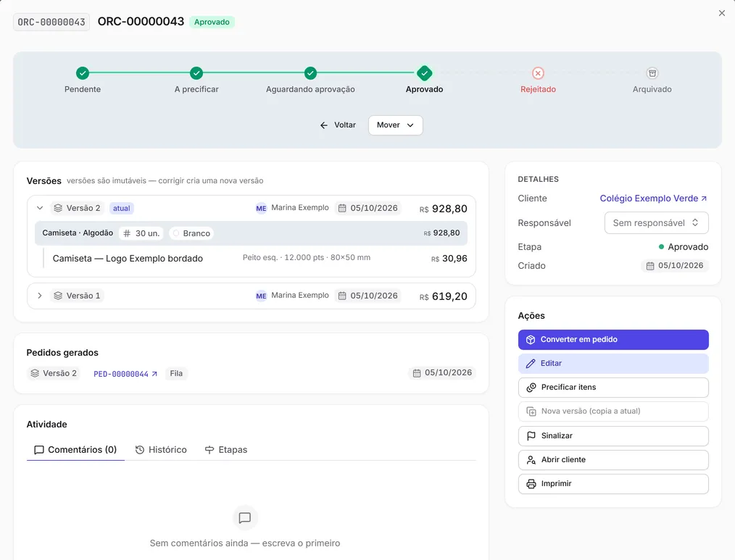Click the Aprovado value in Etapa detail

point(684,247)
